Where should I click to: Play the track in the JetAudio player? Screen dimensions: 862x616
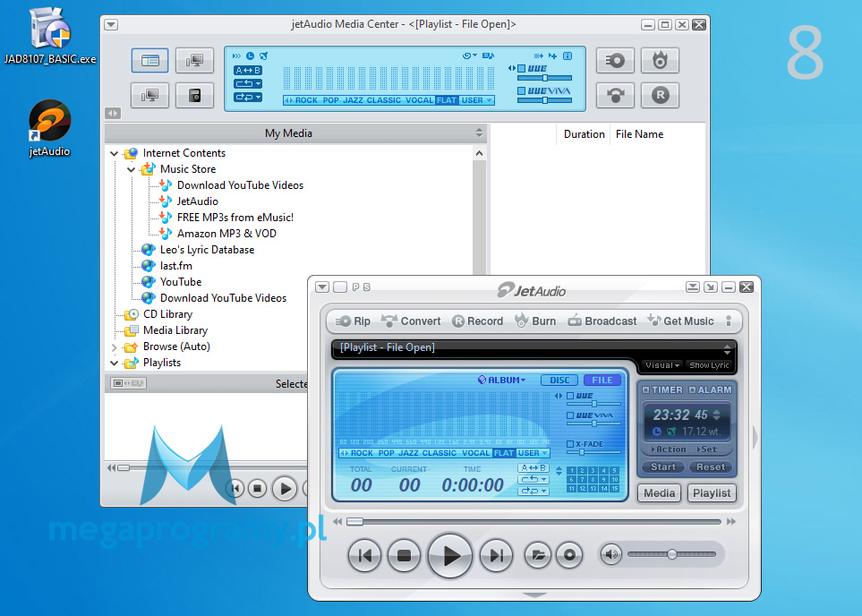point(450,555)
